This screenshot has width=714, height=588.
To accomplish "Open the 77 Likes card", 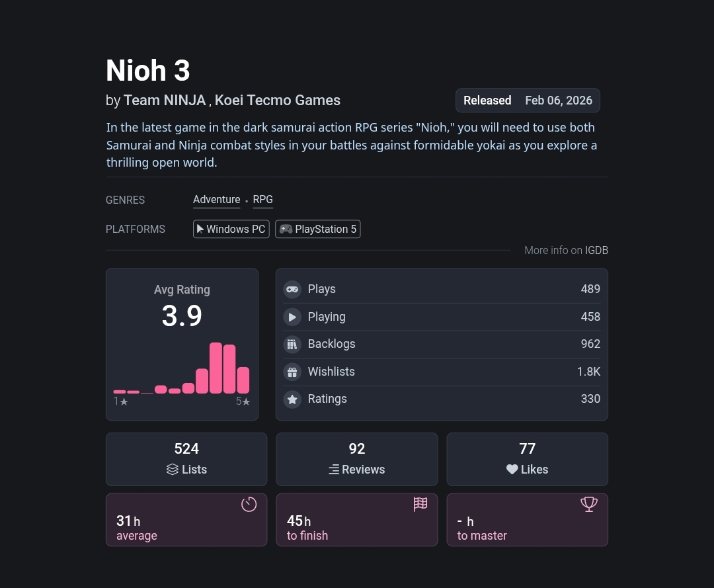I will click(x=528, y=459).
